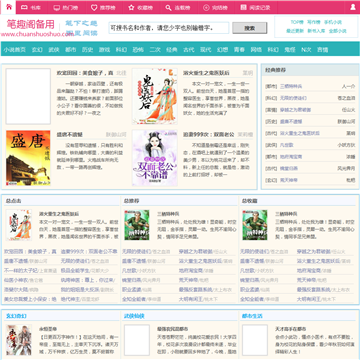Select 历史 in the teal category bar
360x360 pixels.
click(x=87, y=50)
